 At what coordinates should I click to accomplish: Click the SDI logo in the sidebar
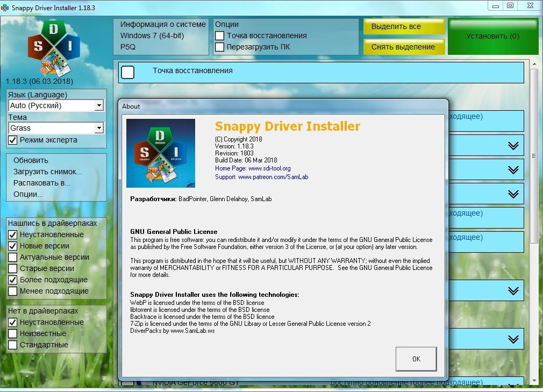click(x=54, y=48)
